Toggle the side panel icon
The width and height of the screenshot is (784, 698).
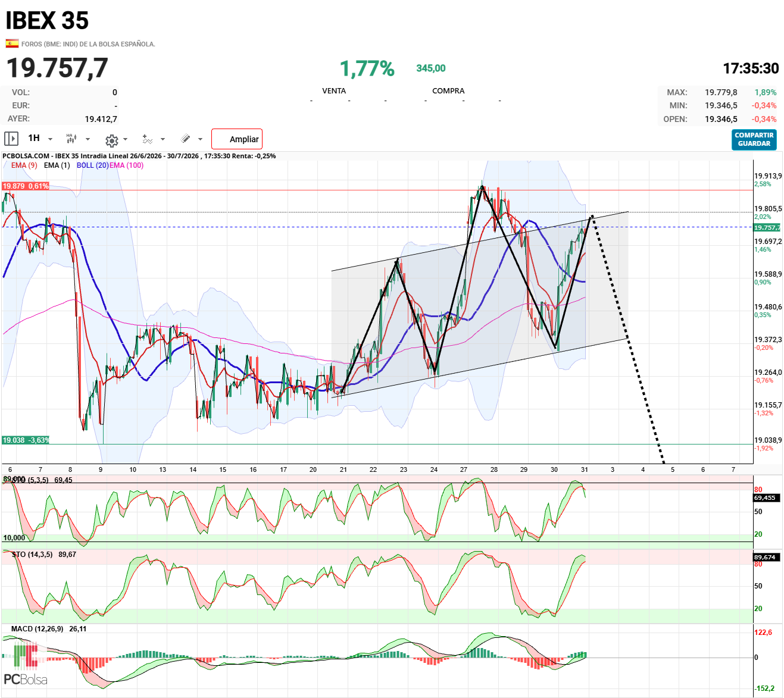pyautogui.click(x=11, y=139)
